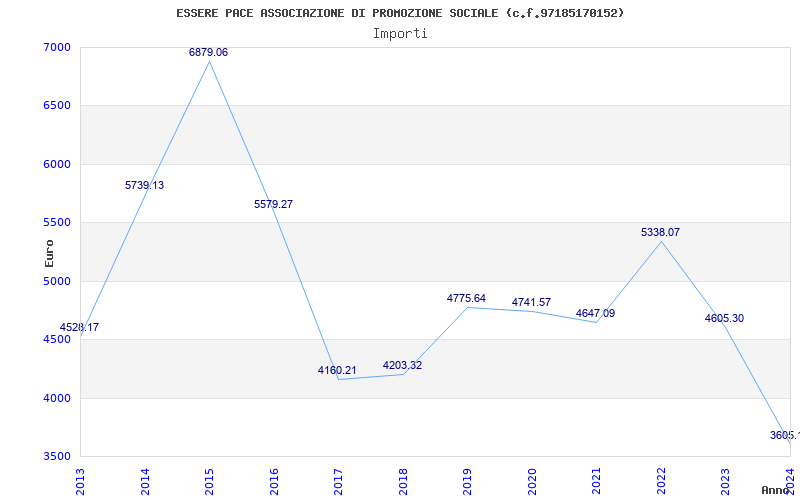Image resolution: width=800 pixels, height=500 pixels.
Task: Click the 2014 year label
Action: [145, 481]
